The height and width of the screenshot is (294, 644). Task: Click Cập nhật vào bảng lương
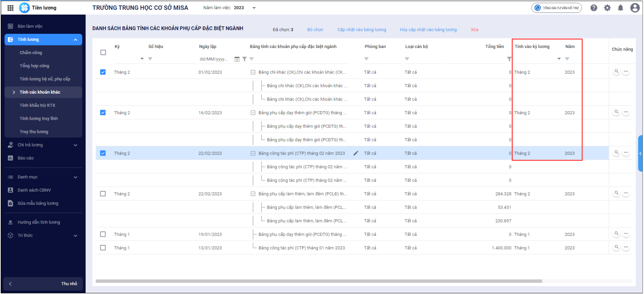coord(362,30)
